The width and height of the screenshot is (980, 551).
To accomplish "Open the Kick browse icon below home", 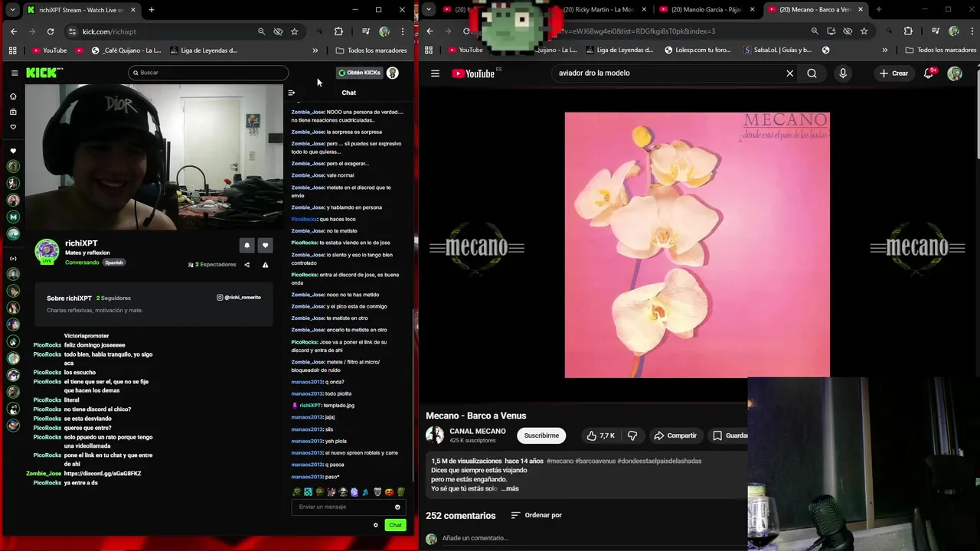I will click(x=13, y=112).
